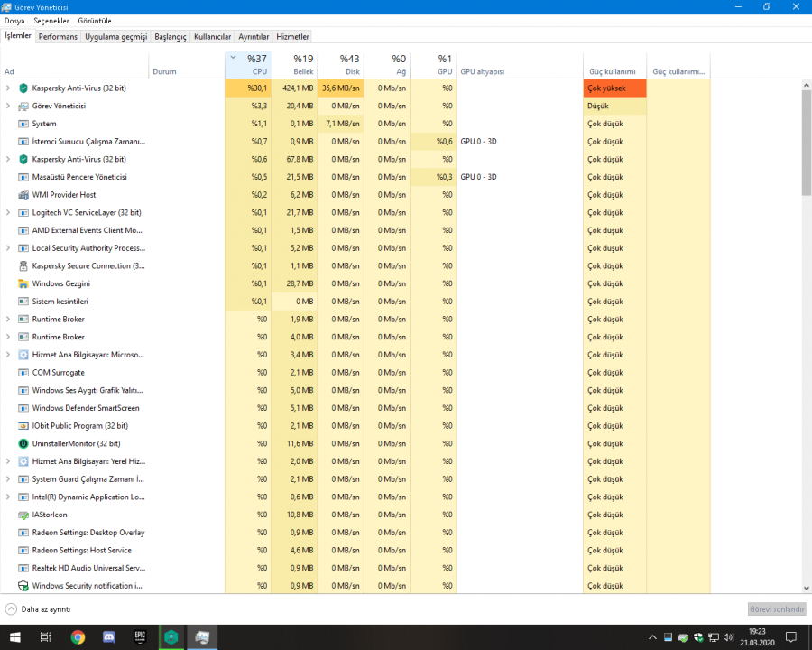Launch Epic Games from the taskbar
Screen dimensions: 812x650
[140, 637]
